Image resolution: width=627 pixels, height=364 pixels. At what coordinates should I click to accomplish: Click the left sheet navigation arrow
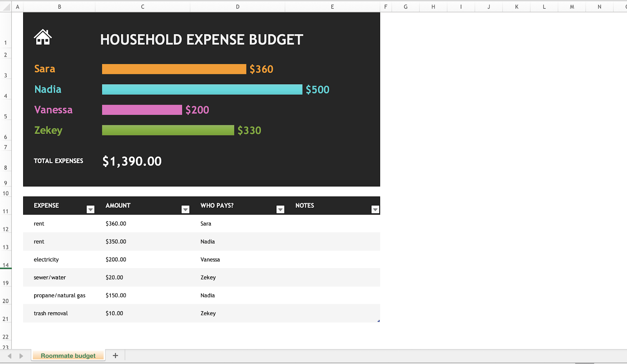9,355
